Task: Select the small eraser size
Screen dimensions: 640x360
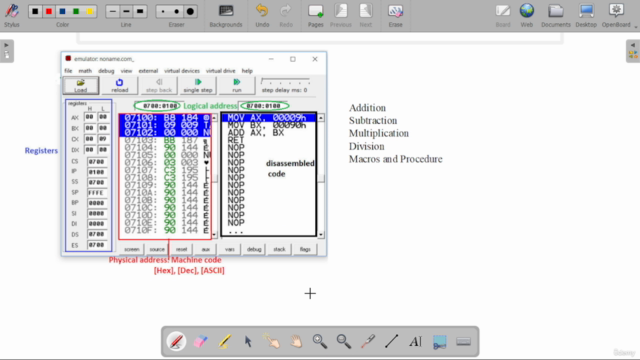Action: point(163,11)
